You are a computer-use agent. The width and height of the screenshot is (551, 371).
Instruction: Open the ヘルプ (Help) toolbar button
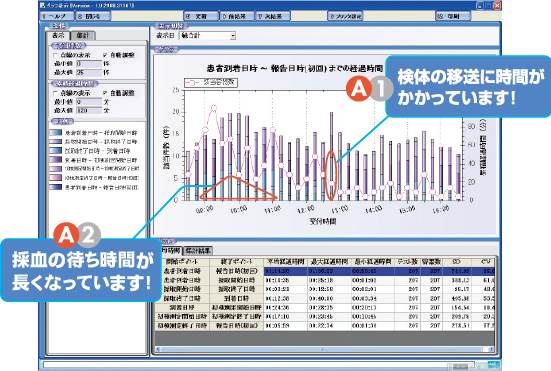point(57,16)
